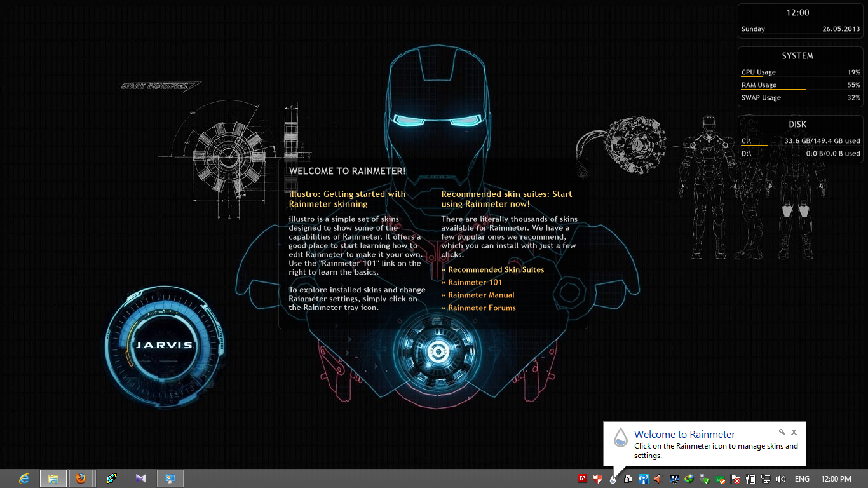Click the SYSTEM skin header
868x488 pixels.
click(797, 56)
